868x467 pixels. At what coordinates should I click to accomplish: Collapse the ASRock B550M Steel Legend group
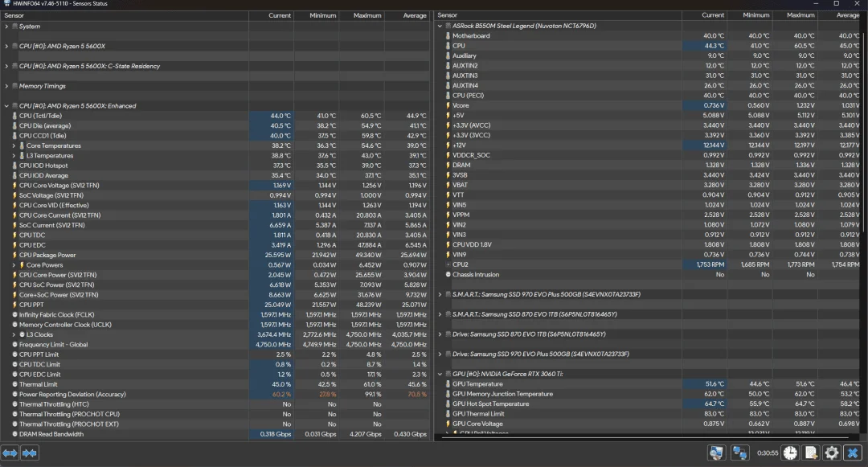440,26
